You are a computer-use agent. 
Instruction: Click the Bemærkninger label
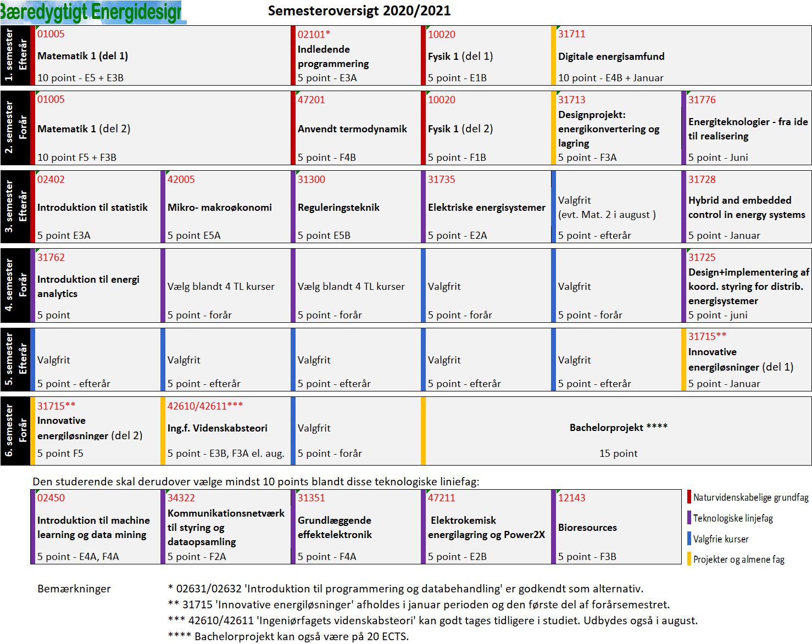[x=74, y=589]
